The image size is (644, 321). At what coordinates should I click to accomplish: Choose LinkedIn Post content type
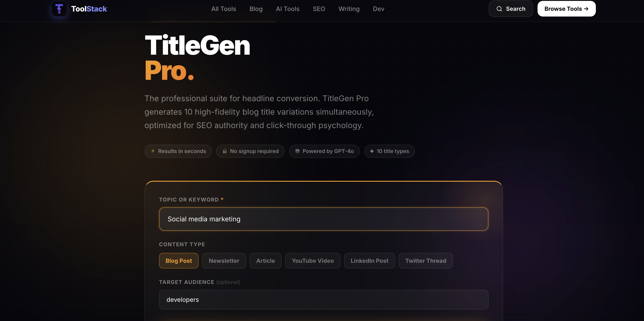tap(369, 261)
